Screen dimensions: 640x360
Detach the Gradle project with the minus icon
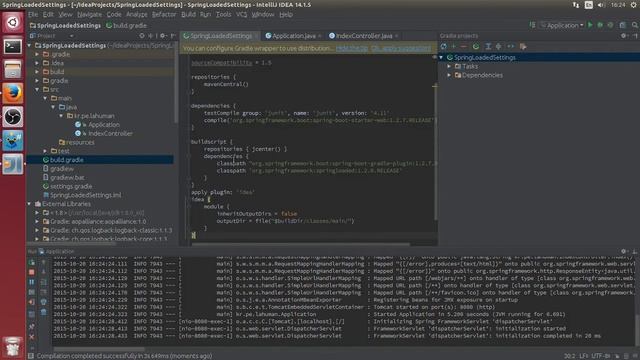(x=463, y=47)
